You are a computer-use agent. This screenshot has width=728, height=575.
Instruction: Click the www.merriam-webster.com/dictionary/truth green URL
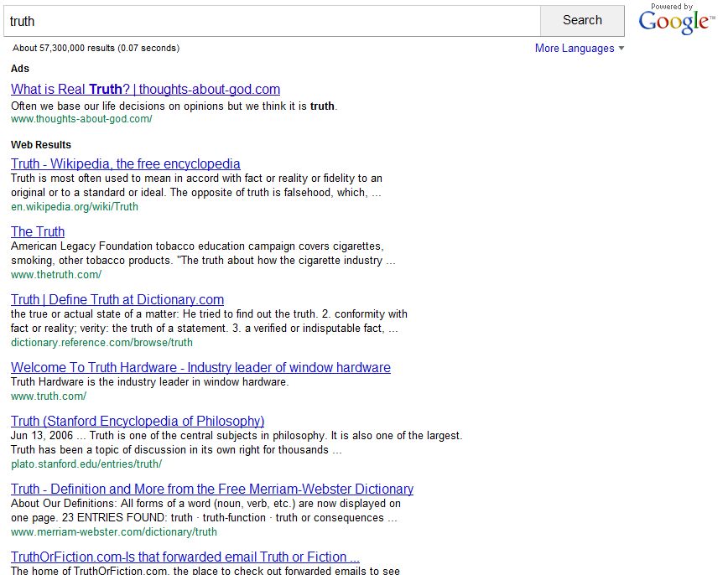[114, 532]
